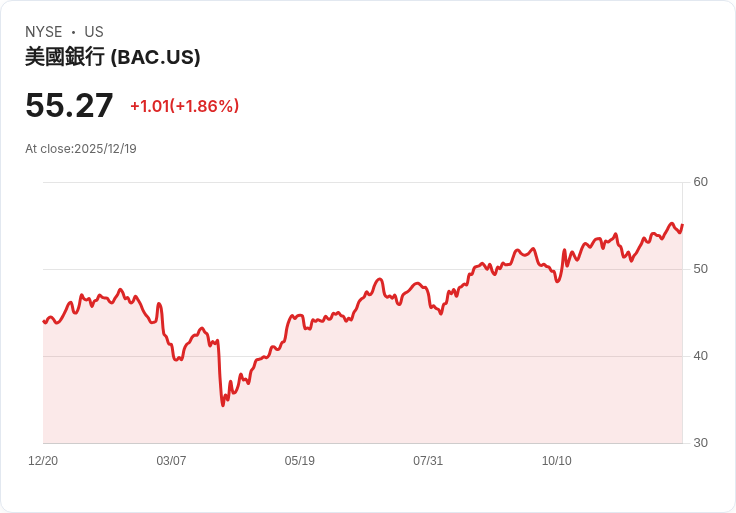
Task: Click the right end of the price line
Action: point(682,225)
